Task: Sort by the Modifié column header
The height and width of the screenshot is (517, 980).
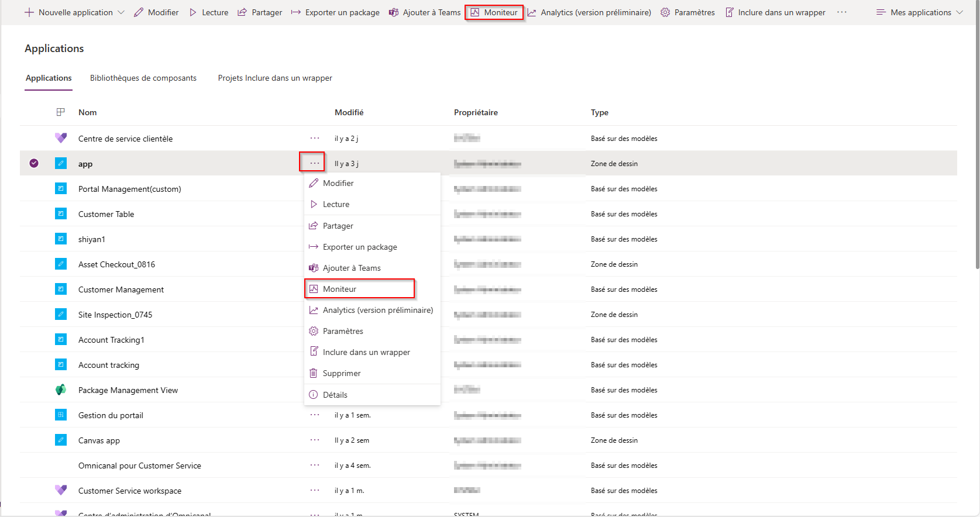Action: click(349, 112)
